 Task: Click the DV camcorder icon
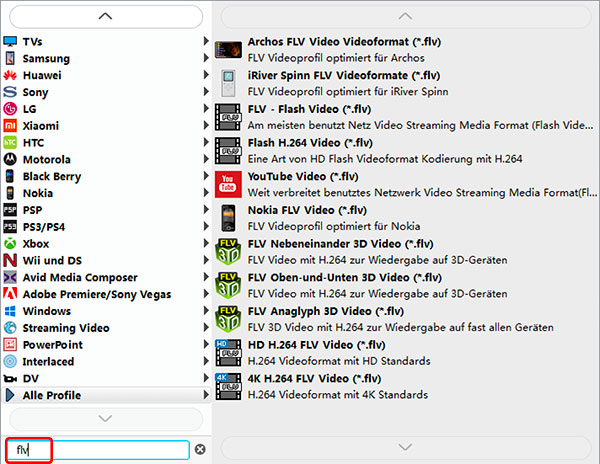(10, 378)
